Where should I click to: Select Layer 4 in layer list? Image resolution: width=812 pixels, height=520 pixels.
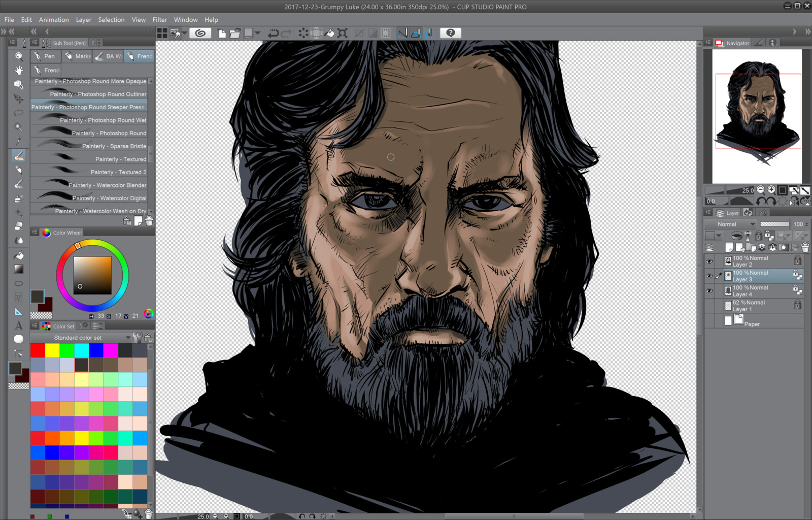764,291
